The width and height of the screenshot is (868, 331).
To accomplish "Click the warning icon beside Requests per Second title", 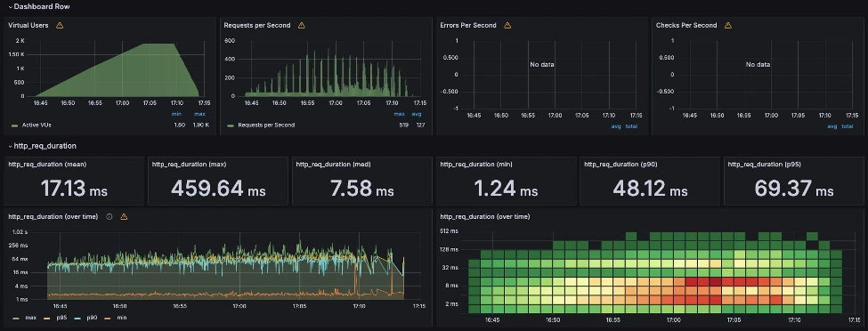I will coord(302,25).
